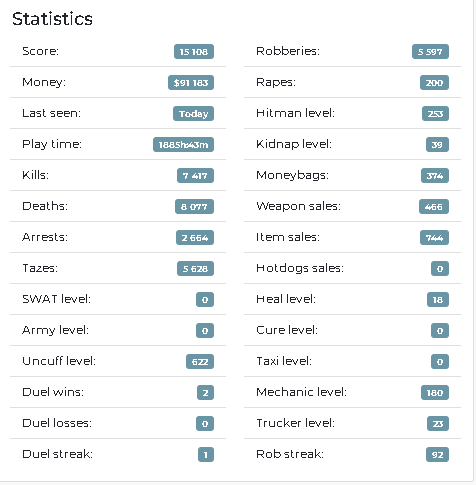The width and height of the screenshot is (476, 485).
Task: Select the Moneybags badge showing 374
Action: pyautogui.click(x=435, y=176)
